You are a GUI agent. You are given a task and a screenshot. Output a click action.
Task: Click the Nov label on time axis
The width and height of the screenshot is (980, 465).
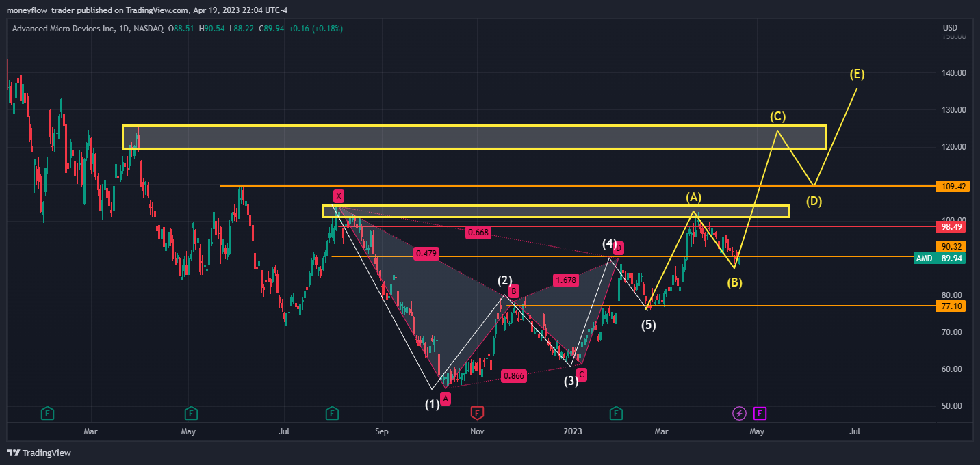pyautogui.click(x=478, y=431)
